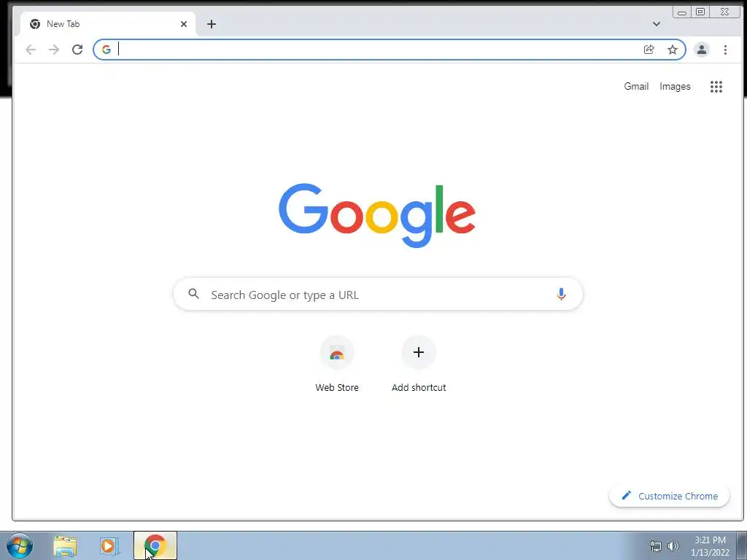Viewport: 747px width, 560px height.
Task: Click the magnifier icon in search box
Action: point(193,294)
